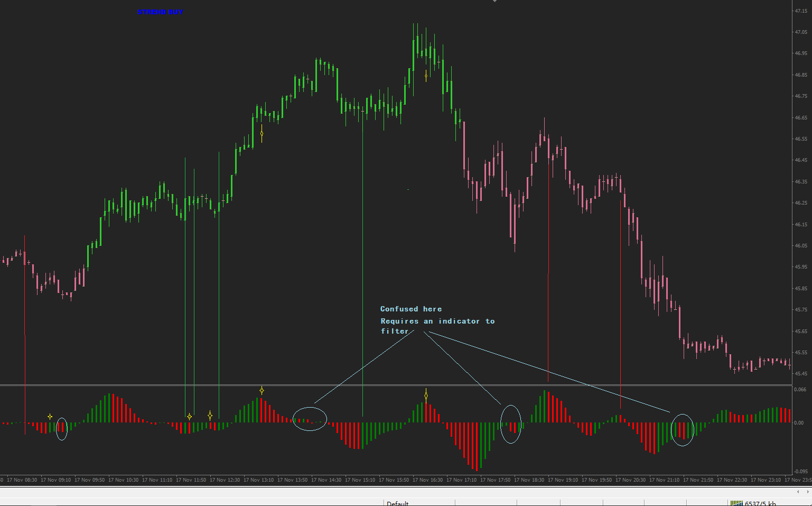Viewport: 812px width, 506px height.
Task: Click the 45.95 price scale label
Action: click(x=801, y=267)
